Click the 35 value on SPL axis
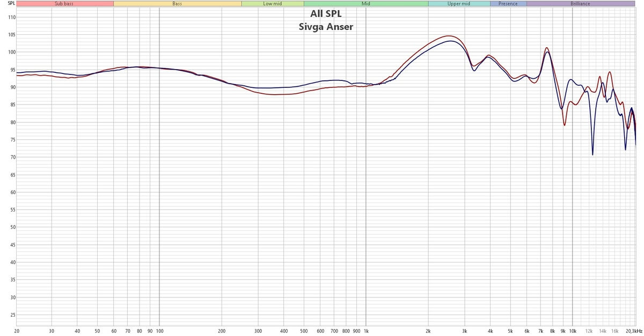 pos(13,280)
